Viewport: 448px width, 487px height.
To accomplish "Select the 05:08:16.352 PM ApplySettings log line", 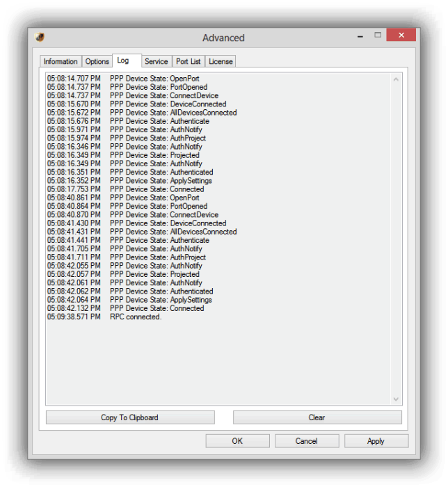I will point(129,181).
